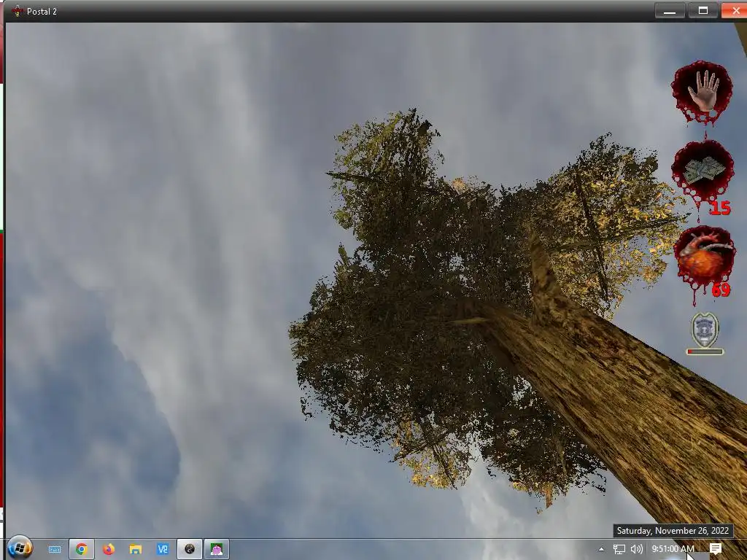Click the wanted level bar under the badge

pyautogui.click(x=705, y=352)
